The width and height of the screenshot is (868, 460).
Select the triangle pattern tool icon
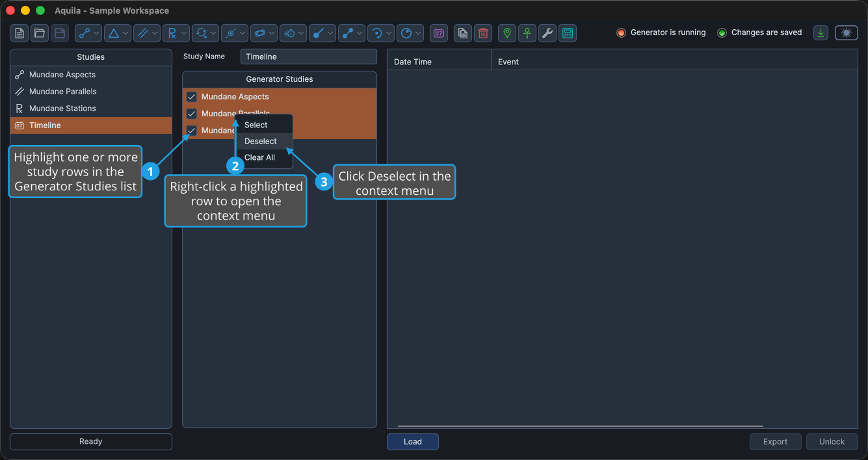pyautogui.click(x=114, y=33)
